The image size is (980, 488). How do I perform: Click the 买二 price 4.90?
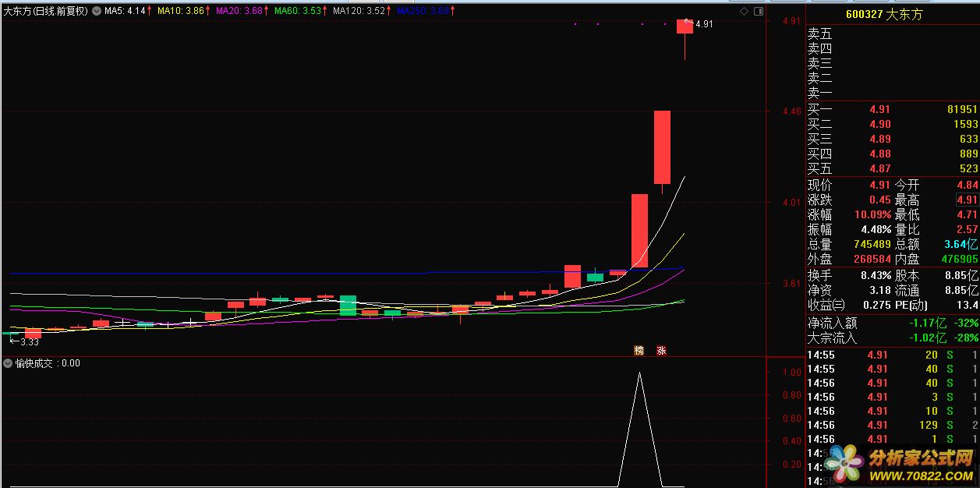click(x=879, y=125)
